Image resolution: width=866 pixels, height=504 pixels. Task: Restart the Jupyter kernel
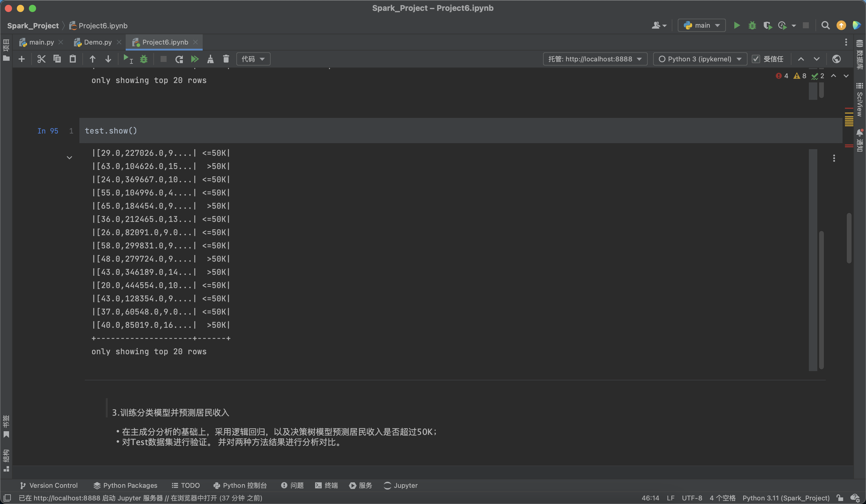[179, 59]
